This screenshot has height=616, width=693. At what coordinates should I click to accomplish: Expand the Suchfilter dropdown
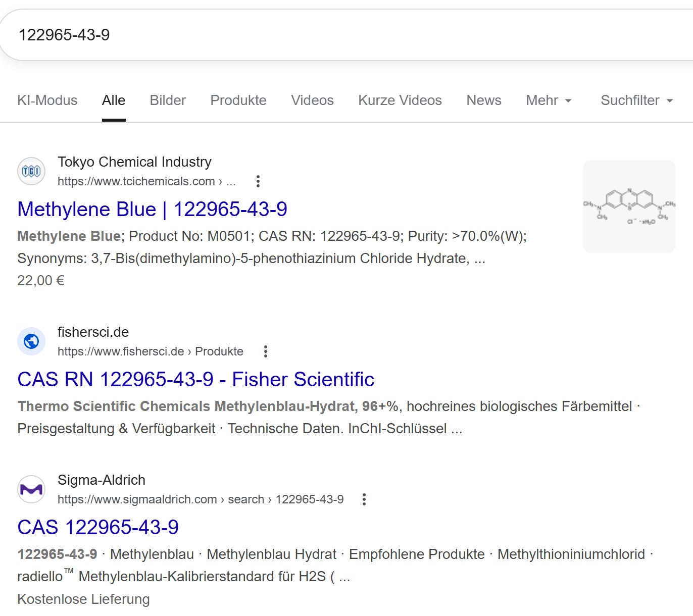[637, 100]
